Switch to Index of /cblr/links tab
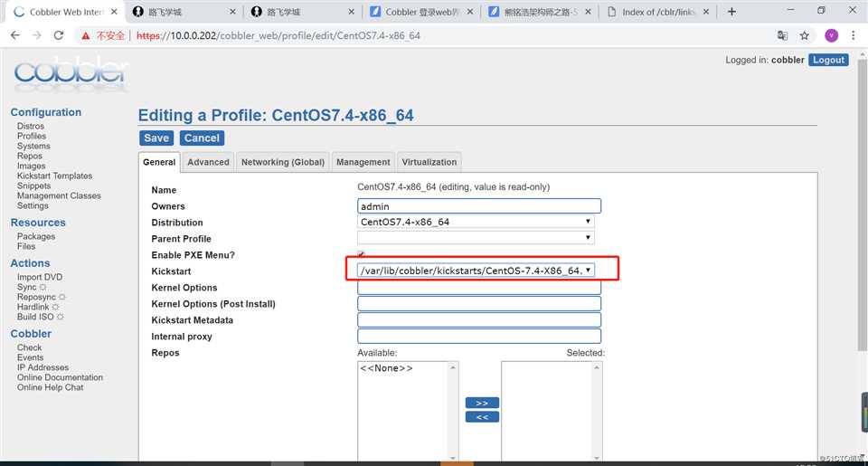 point(657,12)
